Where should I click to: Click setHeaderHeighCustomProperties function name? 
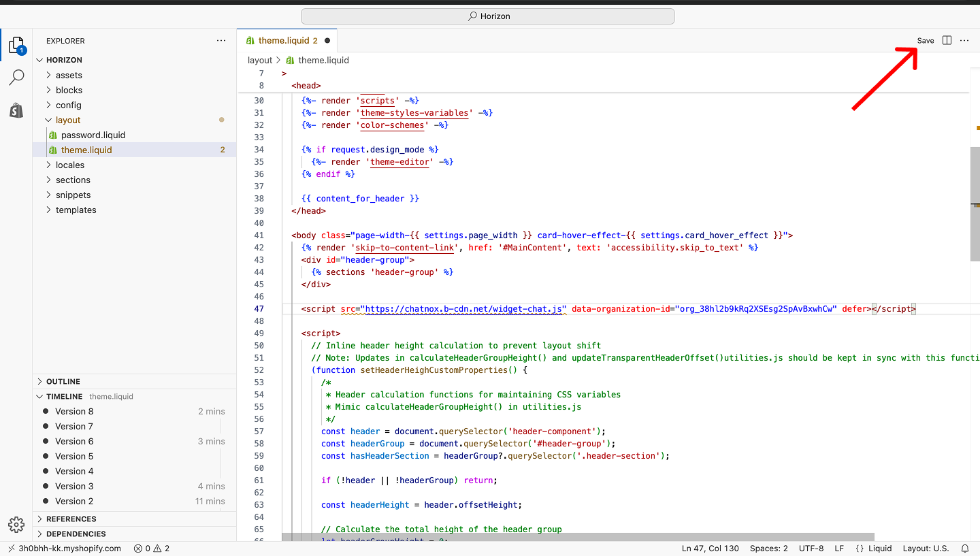(x=434, y=370)
